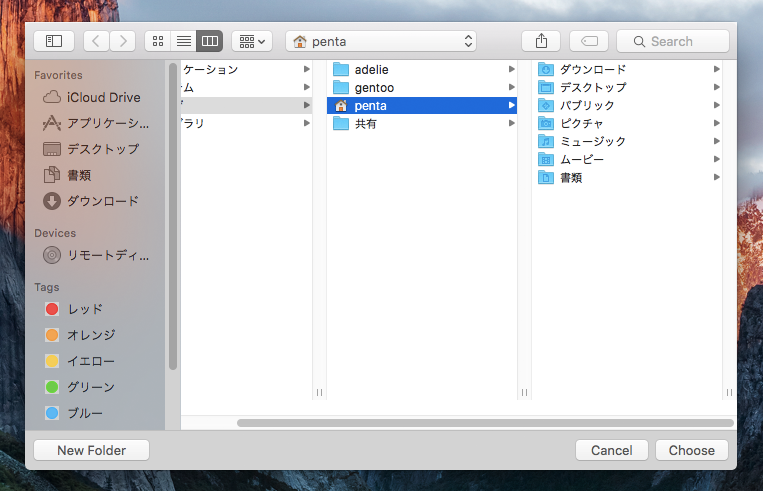This screenshot has height=491, width=763.
Task: Open デスクトップ in sidebar favorites
Action: tap(92, 149)
